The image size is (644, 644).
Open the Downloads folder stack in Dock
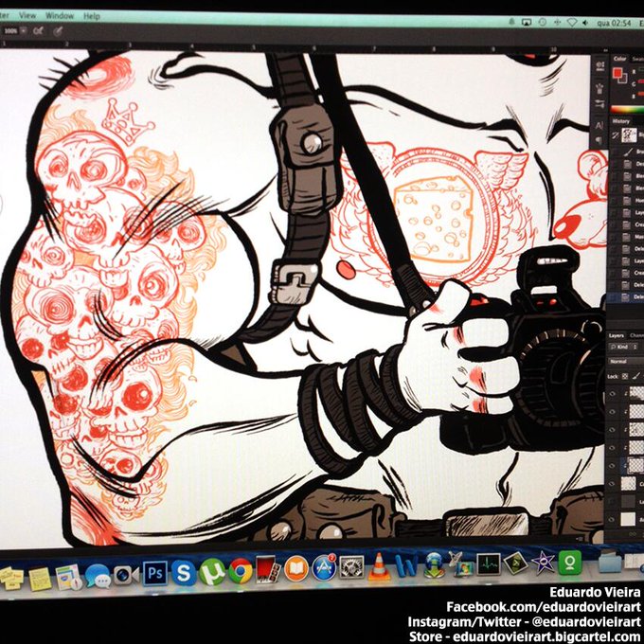pos(610,562)
